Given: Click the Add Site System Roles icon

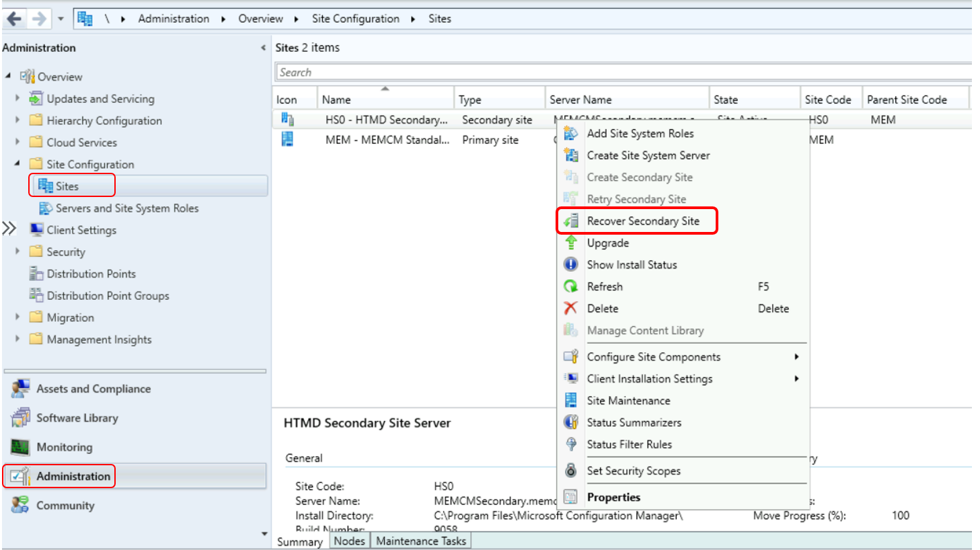Looking at the screenshot, I should pyautogui.click(x=571, y=133).
